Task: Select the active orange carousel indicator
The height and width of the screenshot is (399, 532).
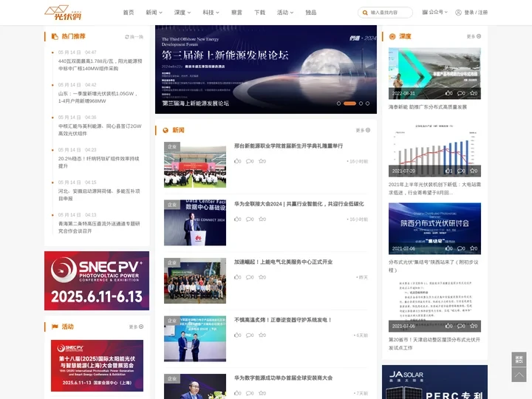Action: click(x=349, y=103)
